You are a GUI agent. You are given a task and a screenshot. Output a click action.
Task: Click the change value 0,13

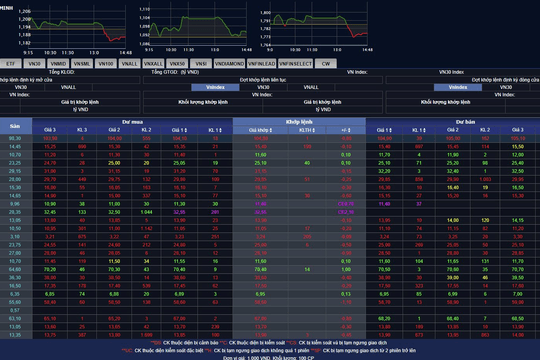(x=346, y=294)
